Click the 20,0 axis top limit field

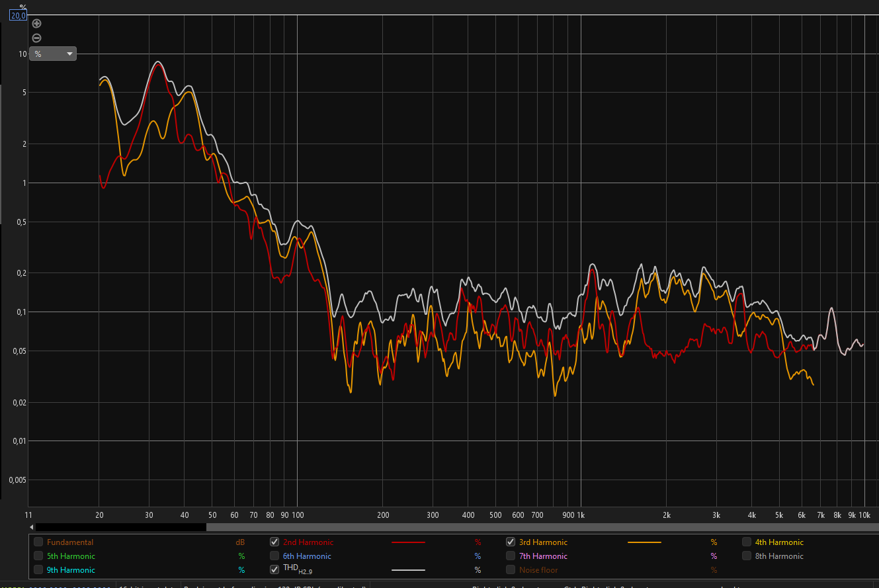[x=18, y=15]
